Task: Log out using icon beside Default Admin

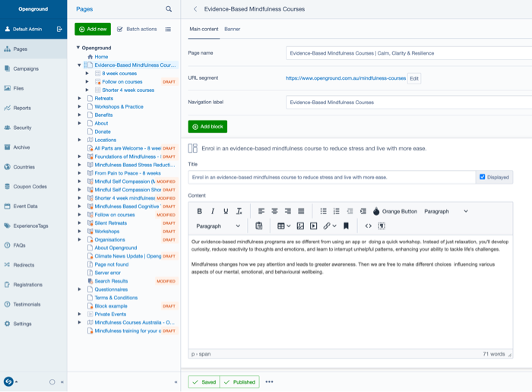Action: click(x=59, y=29)
